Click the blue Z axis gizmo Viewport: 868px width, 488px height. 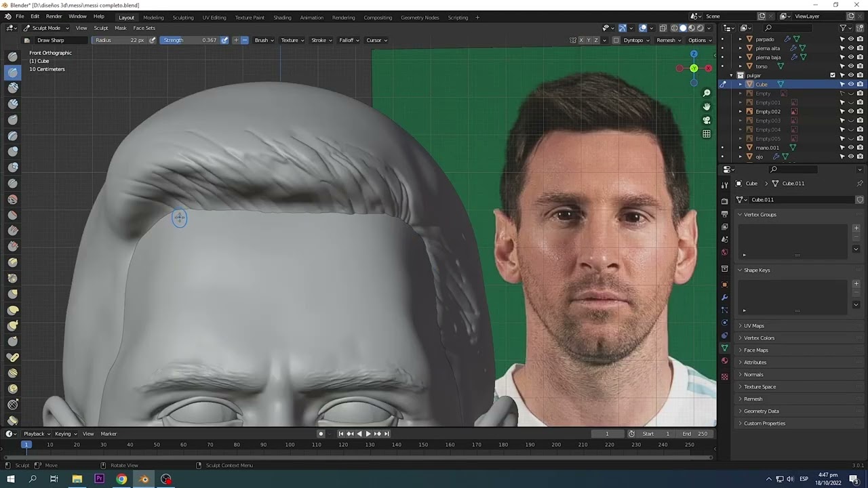click(x=694, y=54)
